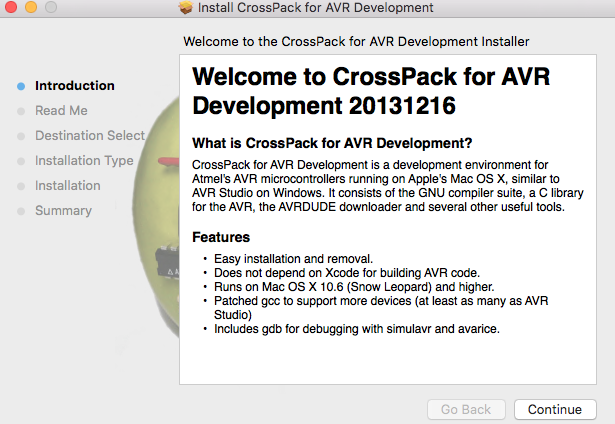Select the Installation step
Screen dimensions: 615x424
pos(67,186)
